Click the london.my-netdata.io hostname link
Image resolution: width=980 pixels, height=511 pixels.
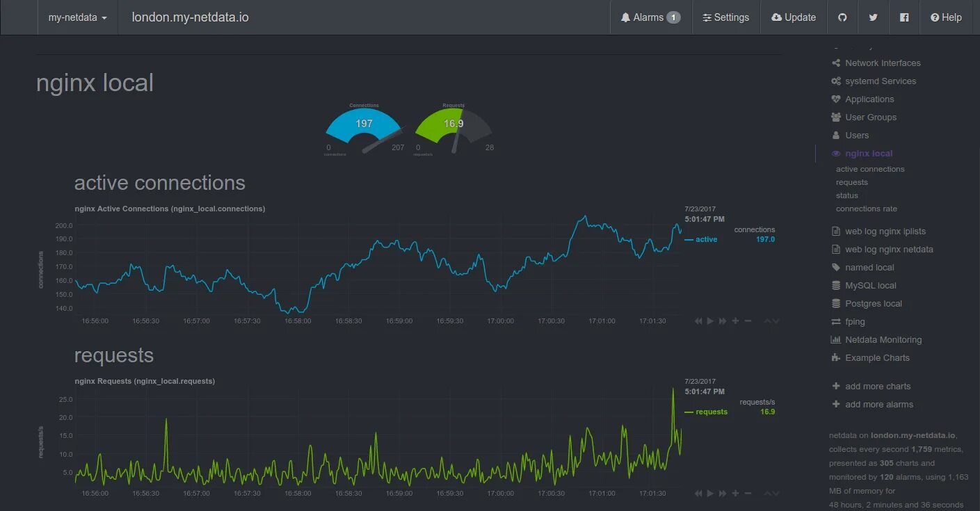(190, 17)
